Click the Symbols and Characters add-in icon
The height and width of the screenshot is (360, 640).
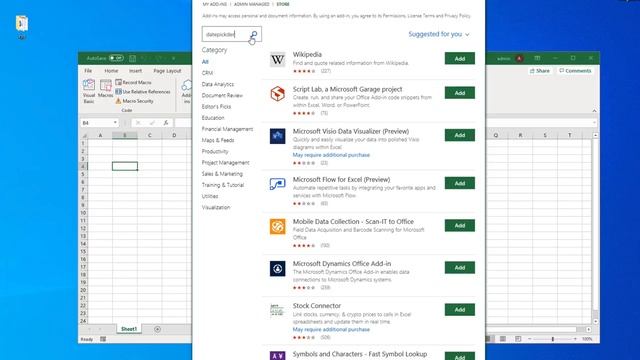pos(278,356)
